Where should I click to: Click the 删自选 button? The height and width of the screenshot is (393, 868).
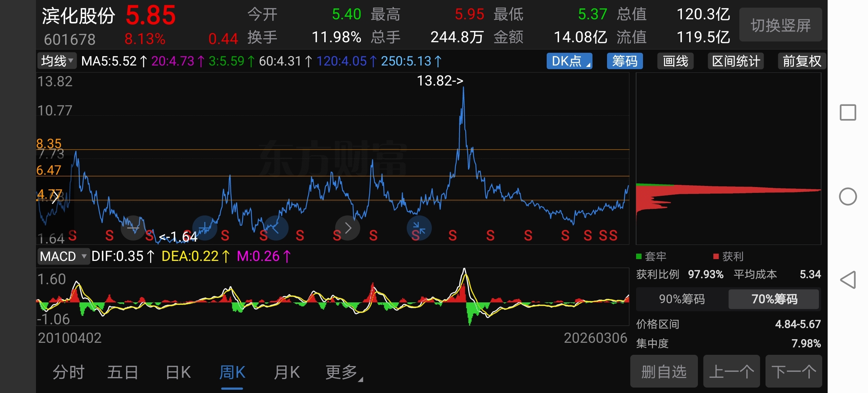click(664, 372)
